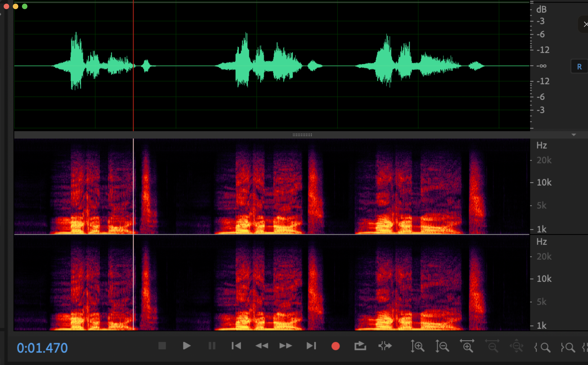
Task: Click the Hz label of upper spectrogram
Action: point(542,145)
